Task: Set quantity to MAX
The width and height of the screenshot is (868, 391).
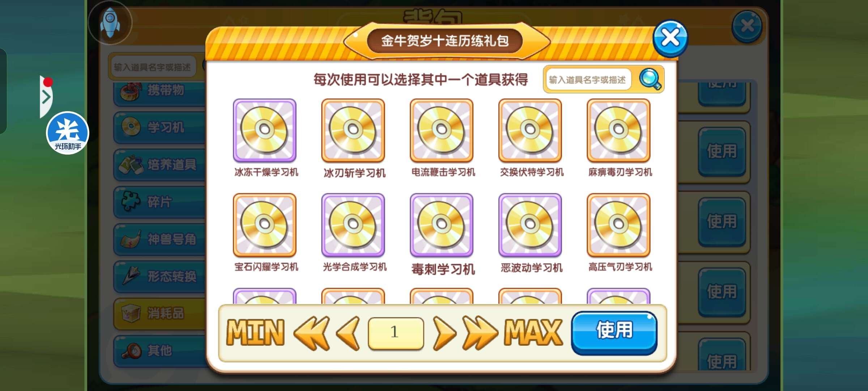Action: tap(533, 332)
